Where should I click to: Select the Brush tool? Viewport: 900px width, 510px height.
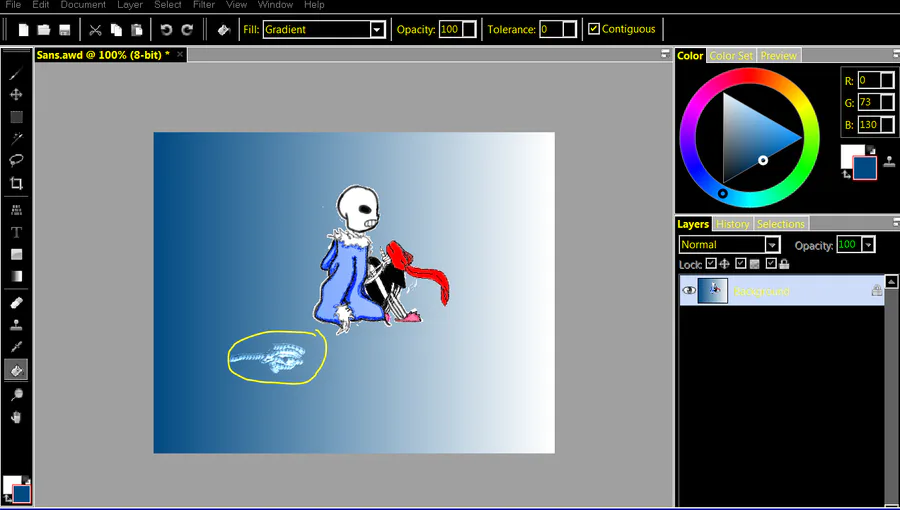click(16, 73)
